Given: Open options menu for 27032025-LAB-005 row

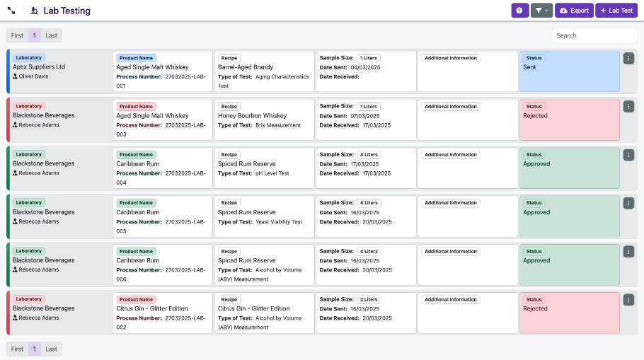Looking at the screenshot, I should click(628, 203).
